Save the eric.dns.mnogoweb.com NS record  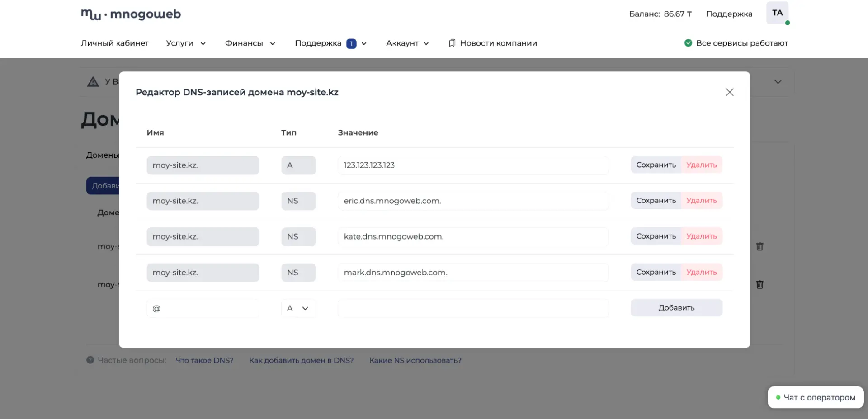point(656,201)
